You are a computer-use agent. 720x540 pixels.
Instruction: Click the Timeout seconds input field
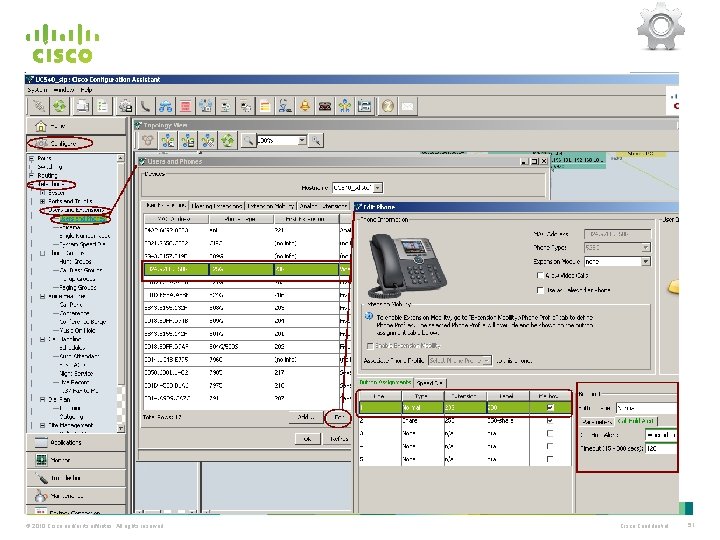click(660, 448)
